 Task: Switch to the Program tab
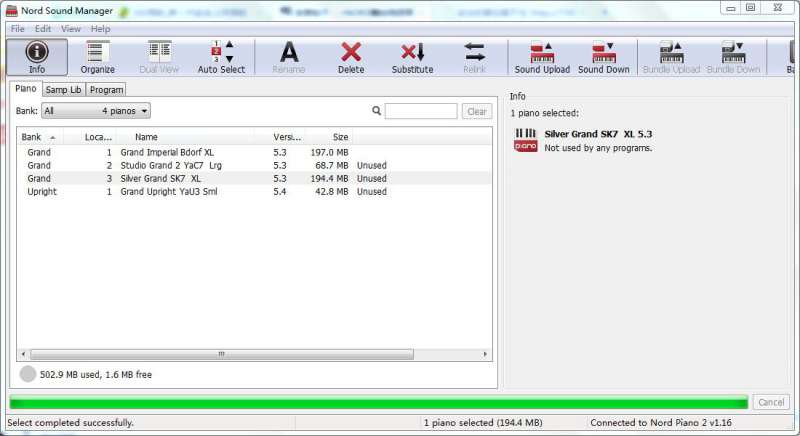106,90
